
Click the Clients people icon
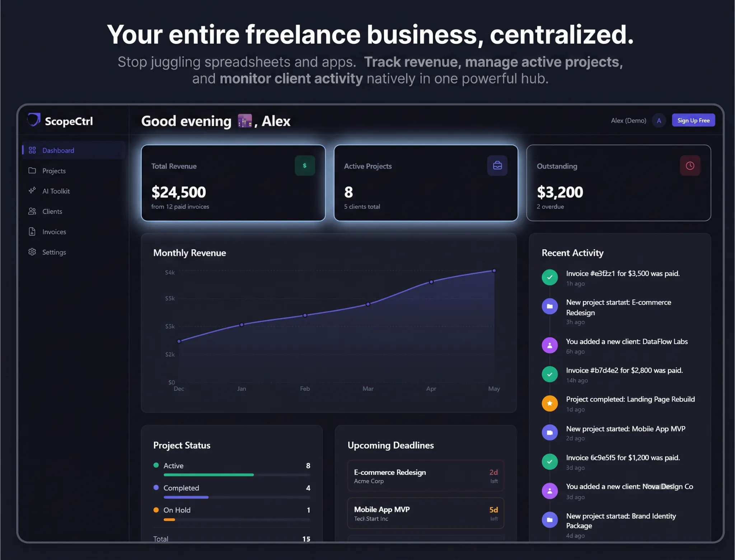[32, 211]
